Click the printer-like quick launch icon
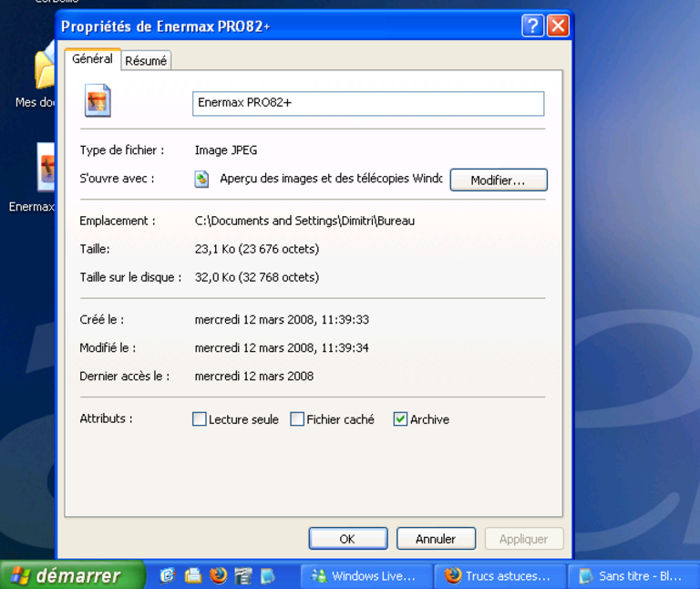 [x=193, y=575]
